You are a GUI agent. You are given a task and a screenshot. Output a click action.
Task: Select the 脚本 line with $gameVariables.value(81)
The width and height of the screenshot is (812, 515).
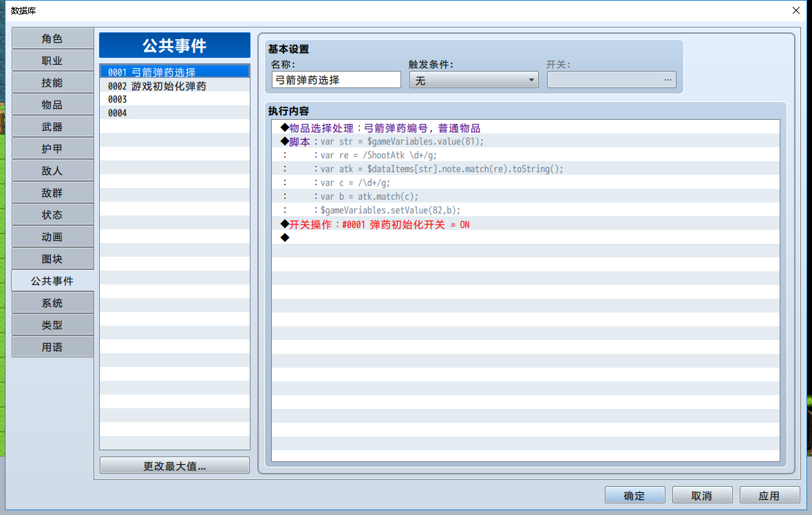pyautogui.click(x=526, y=141)
